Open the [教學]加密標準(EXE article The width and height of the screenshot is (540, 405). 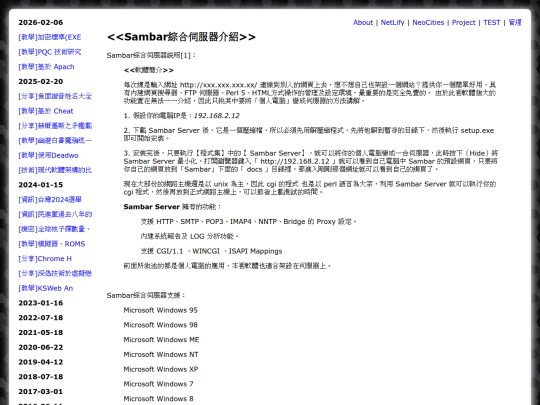coord(50,37)
